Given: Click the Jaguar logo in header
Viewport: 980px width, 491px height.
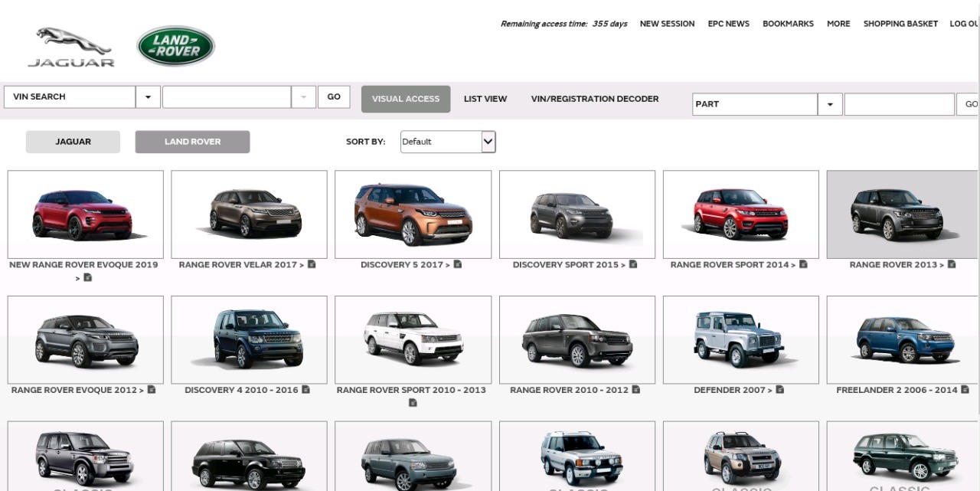Looking at the screenshot, I should (71, 47).
